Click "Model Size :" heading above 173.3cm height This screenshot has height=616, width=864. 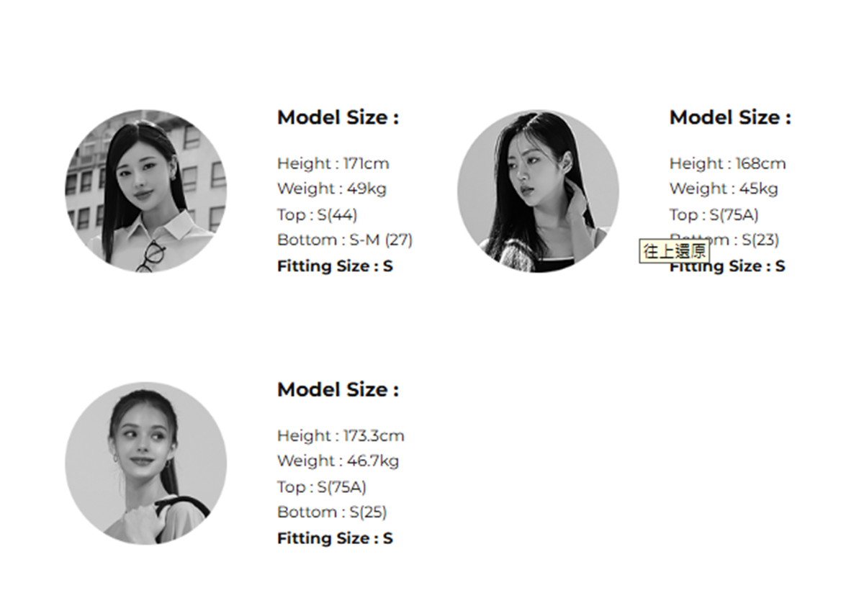coord(338,389)
